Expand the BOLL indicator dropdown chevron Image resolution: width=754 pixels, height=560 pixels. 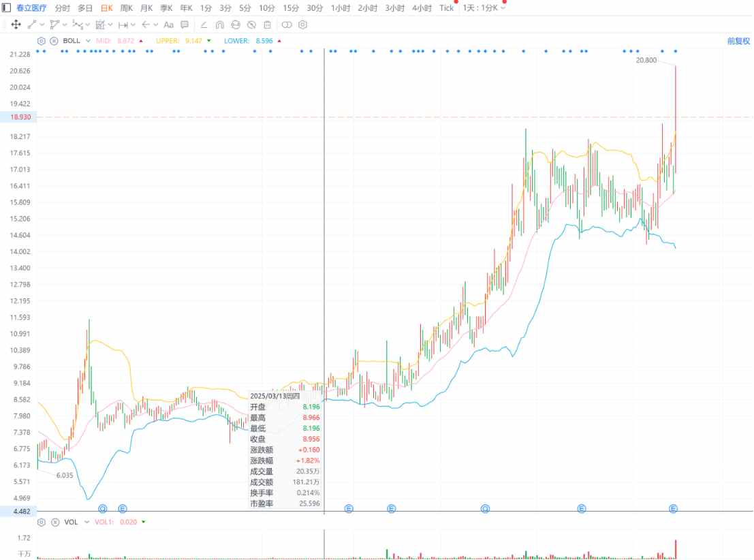(89, 40)
